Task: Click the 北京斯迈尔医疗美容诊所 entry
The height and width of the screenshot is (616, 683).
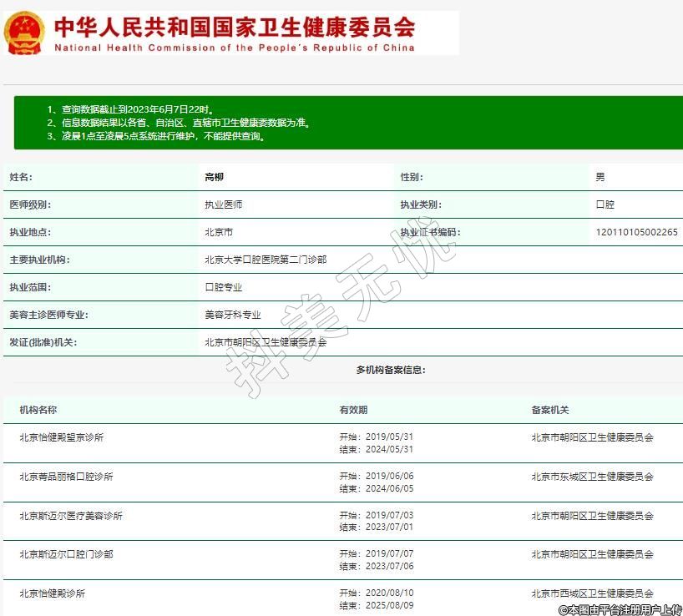Action: (x=71, y=516)
